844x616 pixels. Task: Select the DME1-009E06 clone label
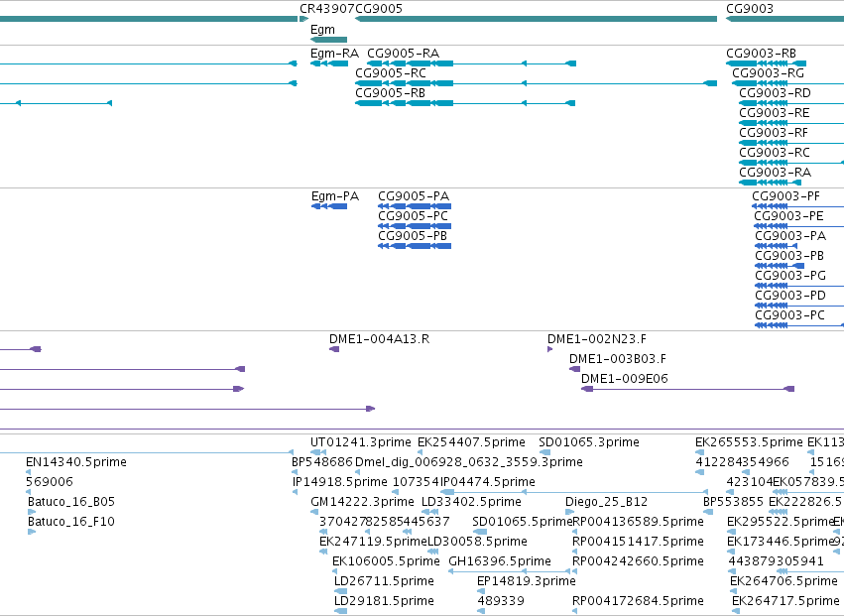[x=625, y=380]
